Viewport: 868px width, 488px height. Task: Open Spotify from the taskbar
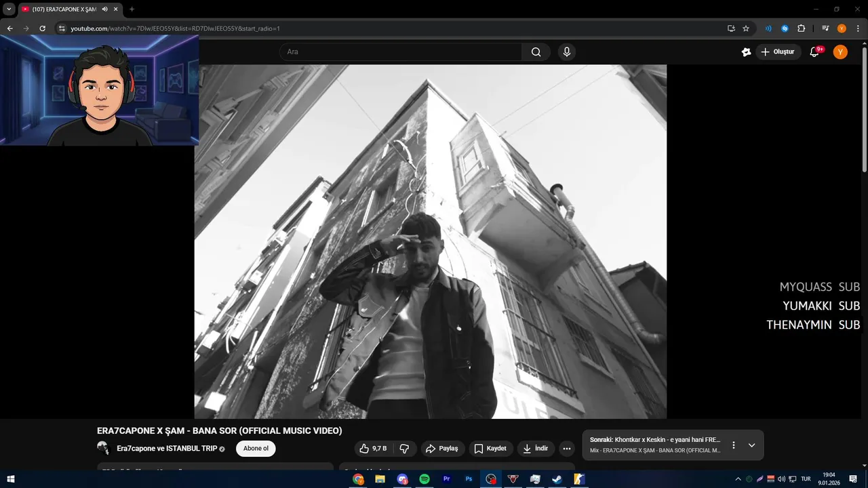click(x=425, y=479)
